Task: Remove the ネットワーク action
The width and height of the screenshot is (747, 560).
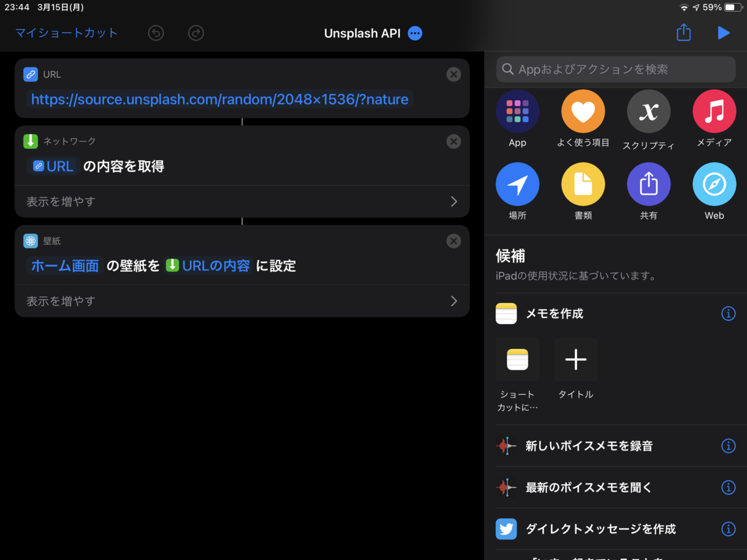Action: (454, 142)
